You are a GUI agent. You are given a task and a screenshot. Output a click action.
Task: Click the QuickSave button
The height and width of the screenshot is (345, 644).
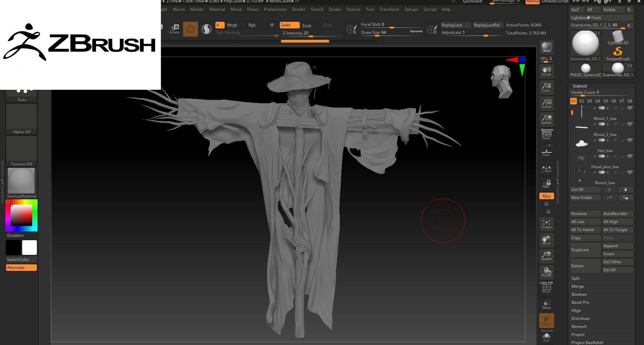(x=472, y=2)
